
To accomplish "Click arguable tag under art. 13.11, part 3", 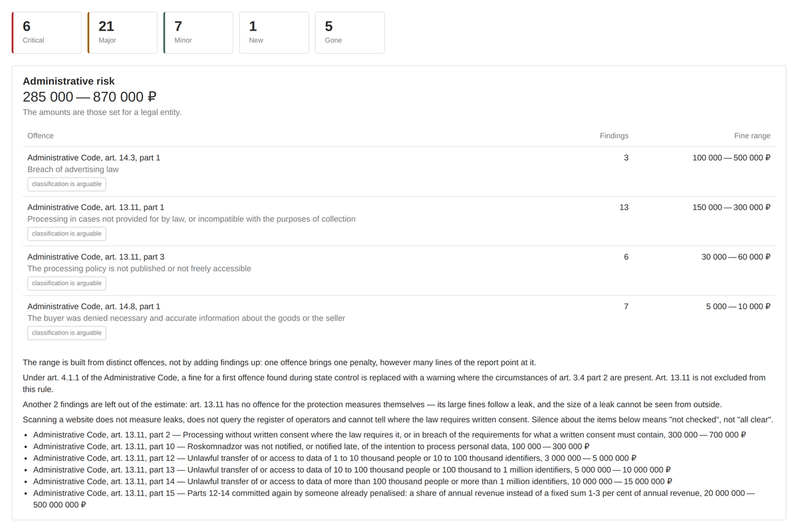I will pyautogui.click(x=66, y=283).
